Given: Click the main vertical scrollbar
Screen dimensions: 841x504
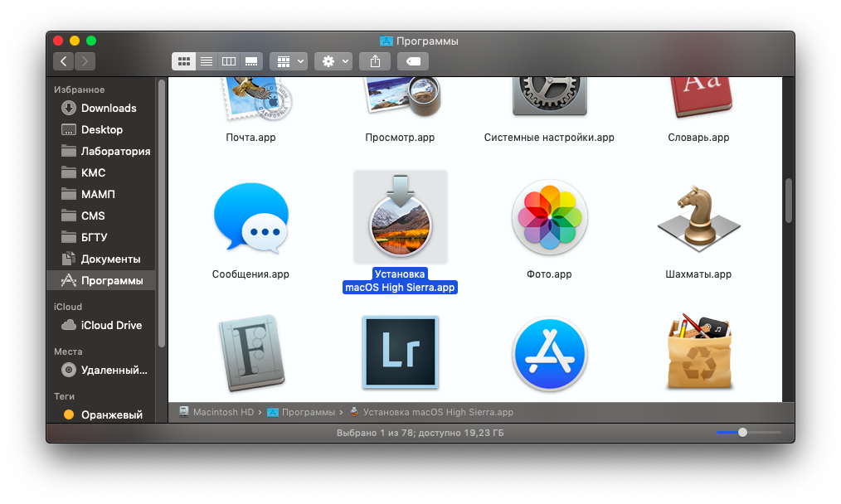Looking at the screenshot, I should click(788, 199).
